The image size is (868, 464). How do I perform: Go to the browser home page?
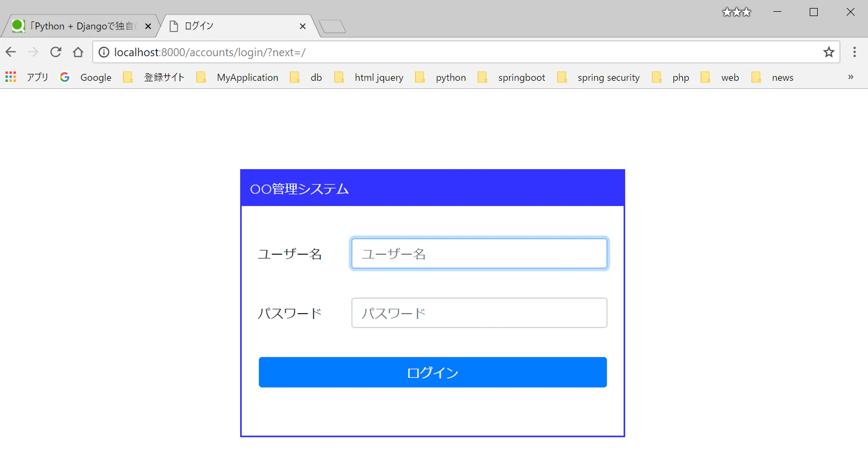coord(78,52)
